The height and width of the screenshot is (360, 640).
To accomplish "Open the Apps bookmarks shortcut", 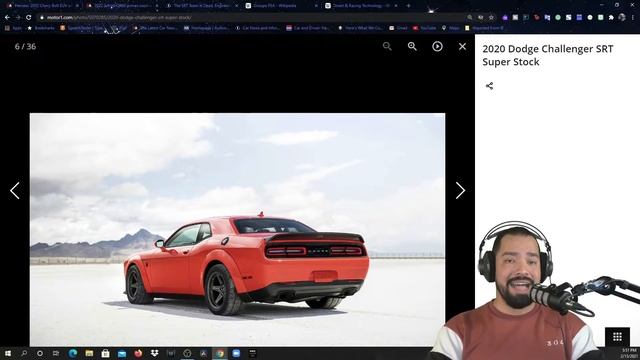I will click(13, 28).
